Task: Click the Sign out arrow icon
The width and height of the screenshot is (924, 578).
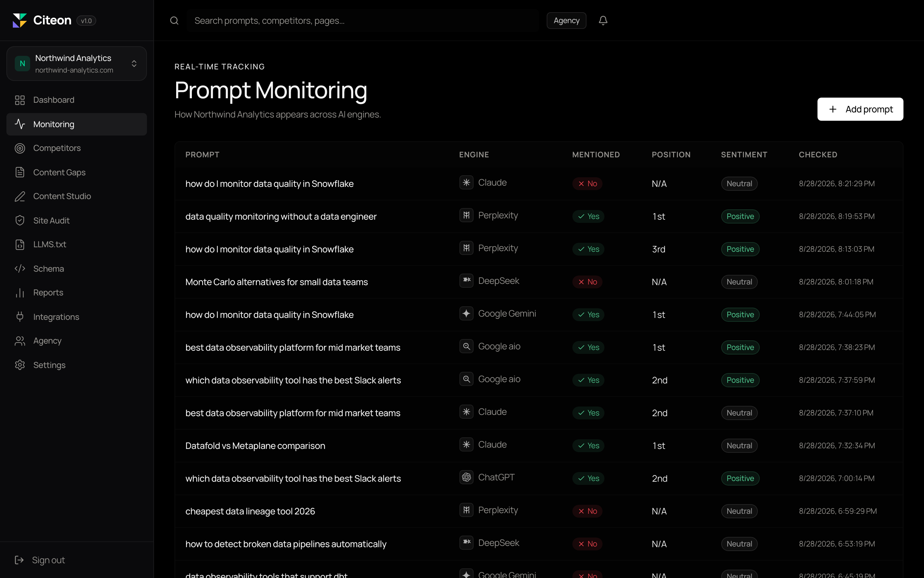Action: [19, 560]
